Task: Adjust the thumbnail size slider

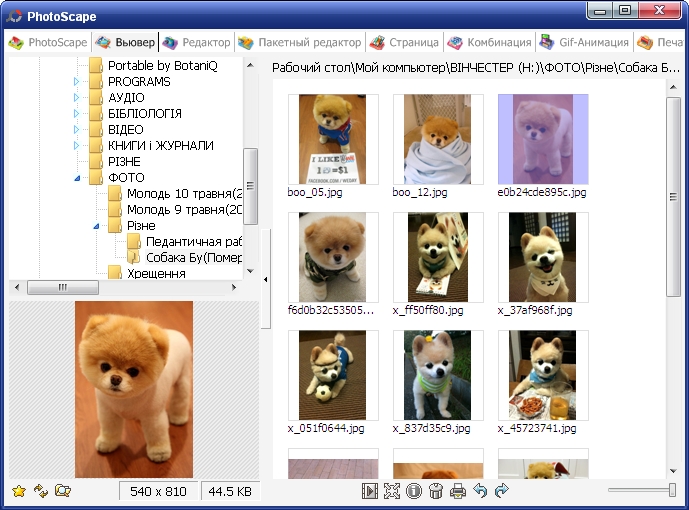Action: pos(672,490)
